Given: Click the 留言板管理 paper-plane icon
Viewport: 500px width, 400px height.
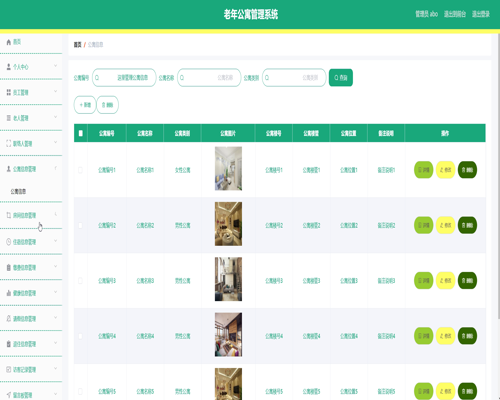Looking at the screenshot, I should (x=9, y=395).
